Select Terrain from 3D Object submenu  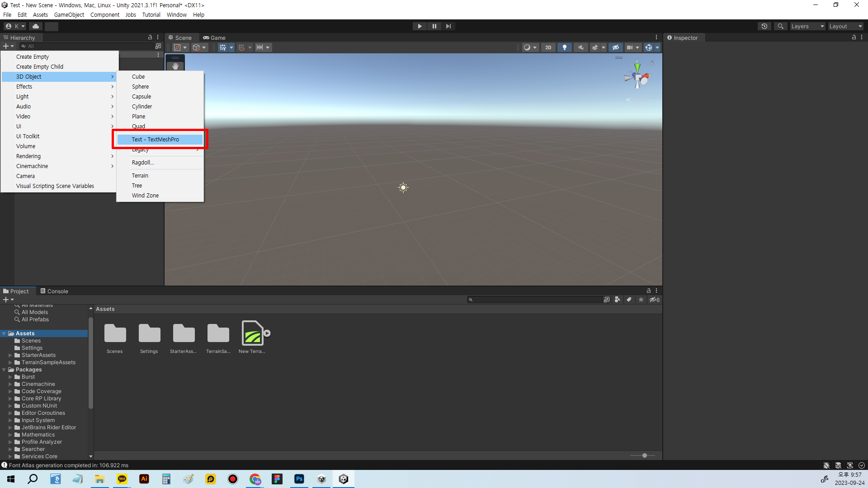tap(160, 176)
